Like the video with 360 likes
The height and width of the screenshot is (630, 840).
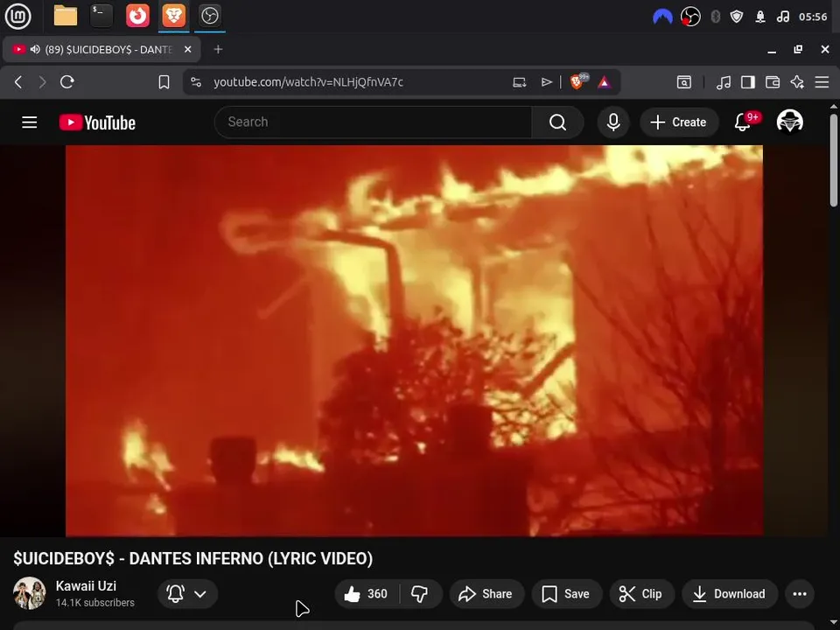[x=367, y=593]
